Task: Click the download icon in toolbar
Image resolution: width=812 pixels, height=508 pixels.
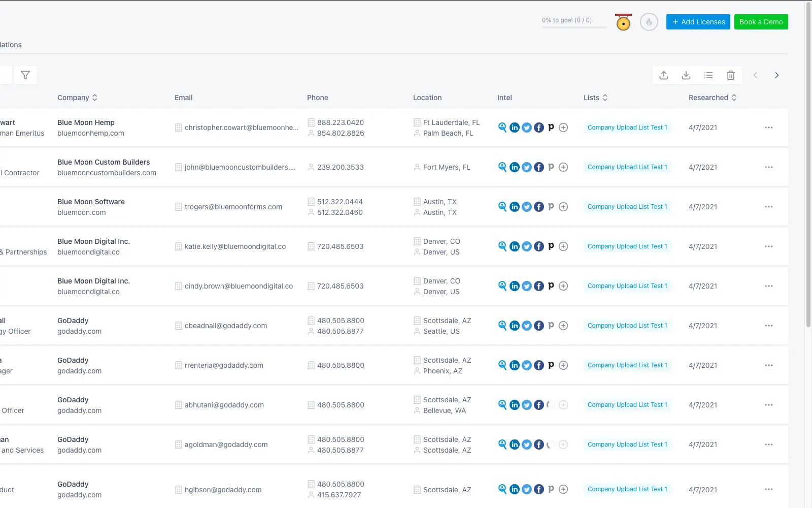Action: (x=686, y=75)
